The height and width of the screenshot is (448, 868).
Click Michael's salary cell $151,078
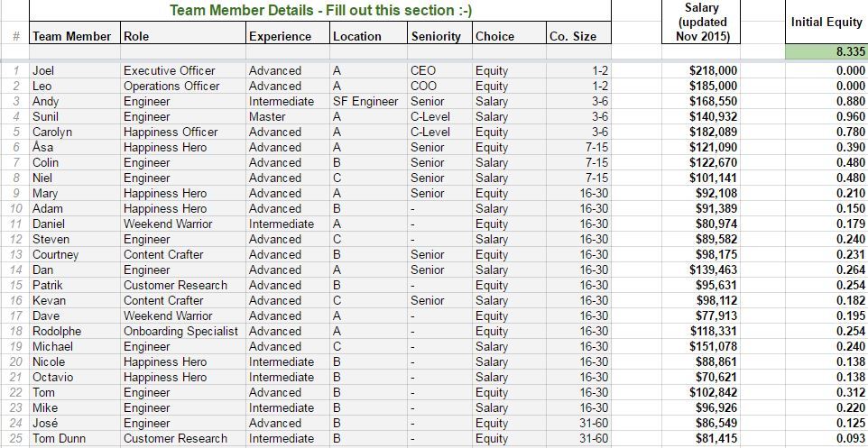coord(701,346)
